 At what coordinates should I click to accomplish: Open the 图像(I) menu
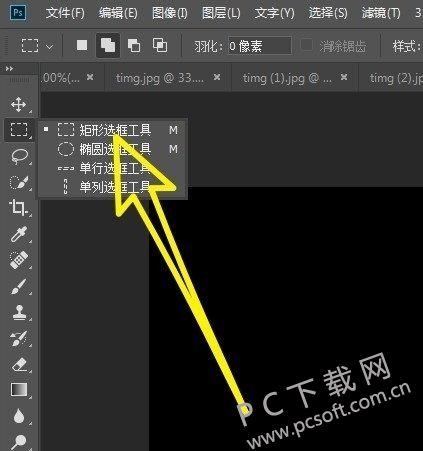point(169,13)
